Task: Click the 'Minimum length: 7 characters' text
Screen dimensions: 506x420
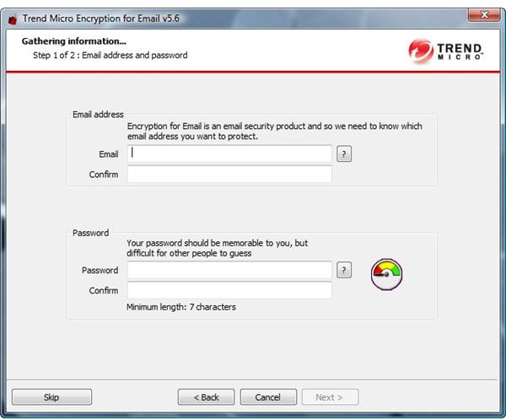Action: [181, 307]
